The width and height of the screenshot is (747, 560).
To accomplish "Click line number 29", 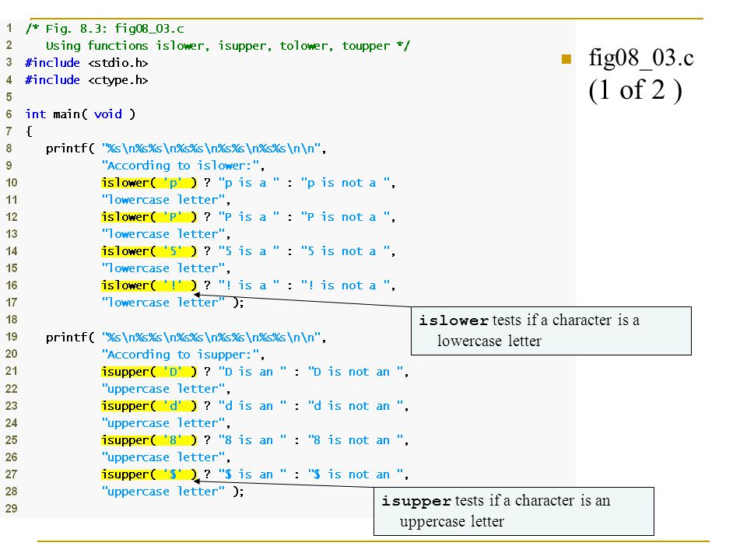I will (12, 509).
